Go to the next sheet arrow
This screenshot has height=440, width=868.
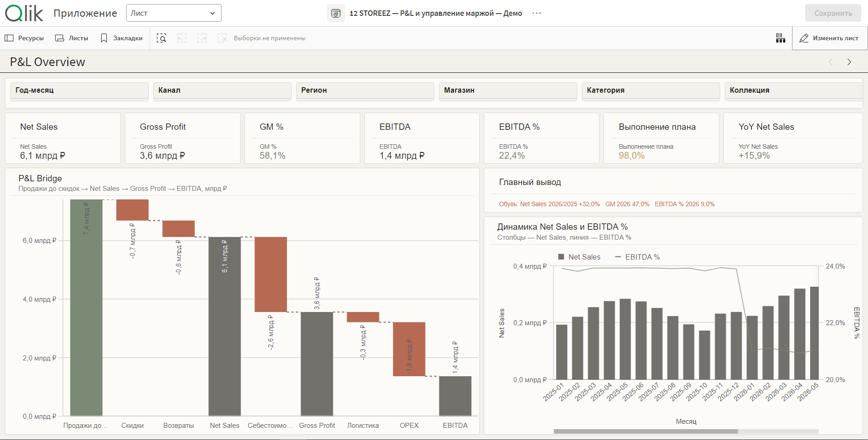[x=849, y=62]
